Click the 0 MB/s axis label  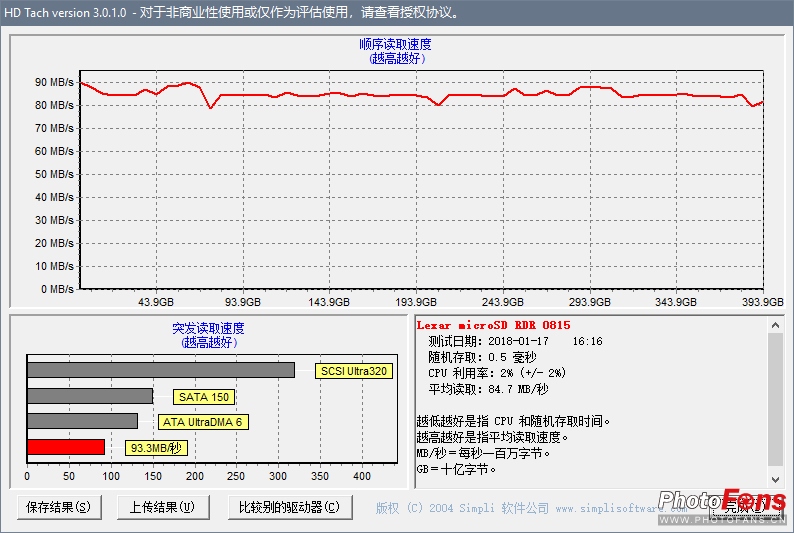tap(57, 289)
